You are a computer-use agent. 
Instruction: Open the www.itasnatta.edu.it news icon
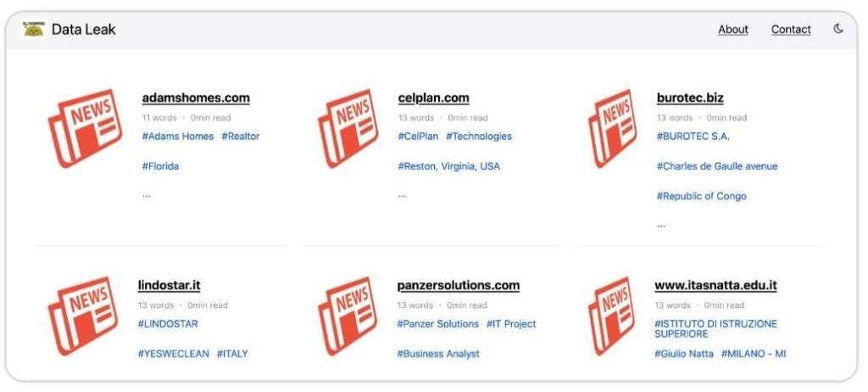pos(611,316)
